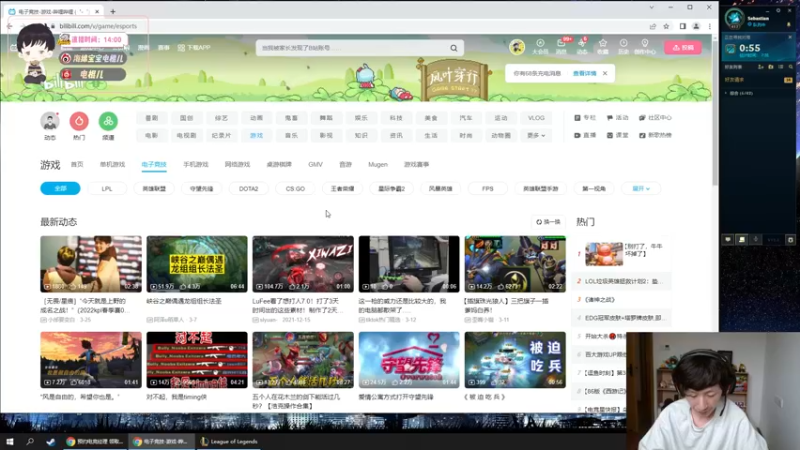Switch to 单机游戏 sub-tab
The image size is (800, 450).
click(x=112, y=164)
